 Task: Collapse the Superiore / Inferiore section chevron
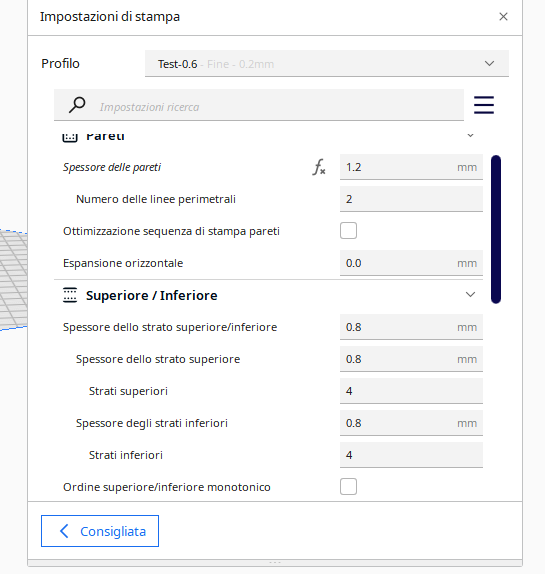[x=470, y=294]
